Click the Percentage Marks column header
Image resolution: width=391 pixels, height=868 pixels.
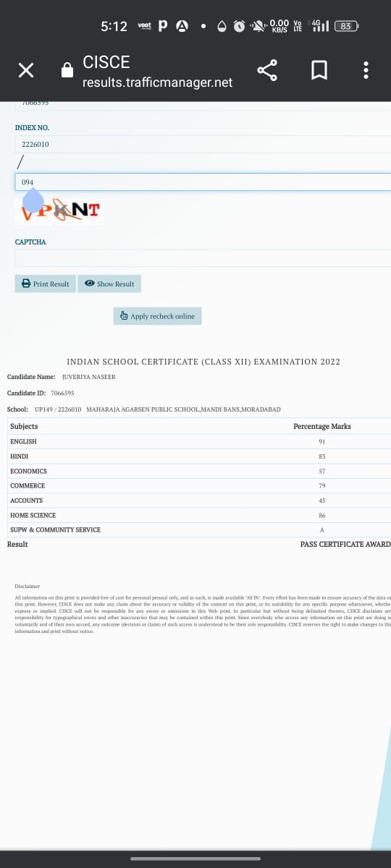point(322,426)
